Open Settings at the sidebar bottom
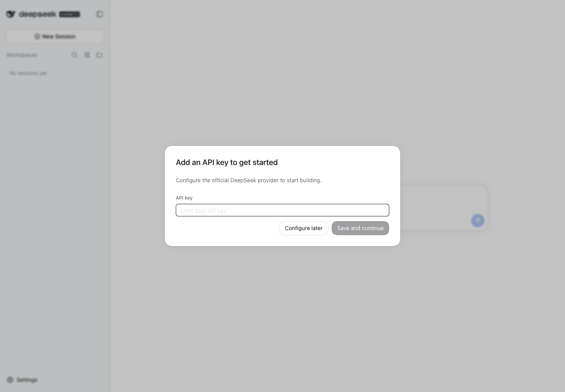Viewport: 565px width, 392px height. (22, 380)
